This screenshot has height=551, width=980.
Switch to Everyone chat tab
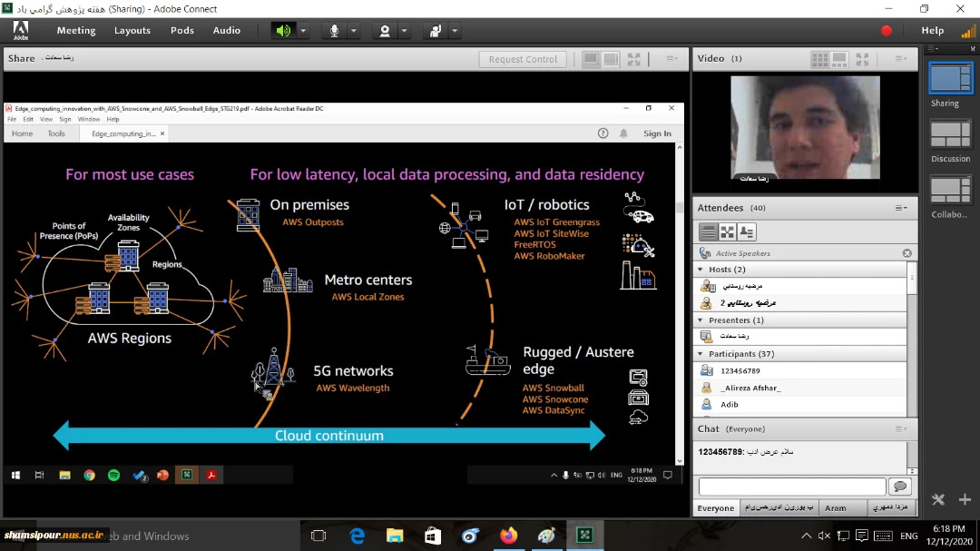716,507
